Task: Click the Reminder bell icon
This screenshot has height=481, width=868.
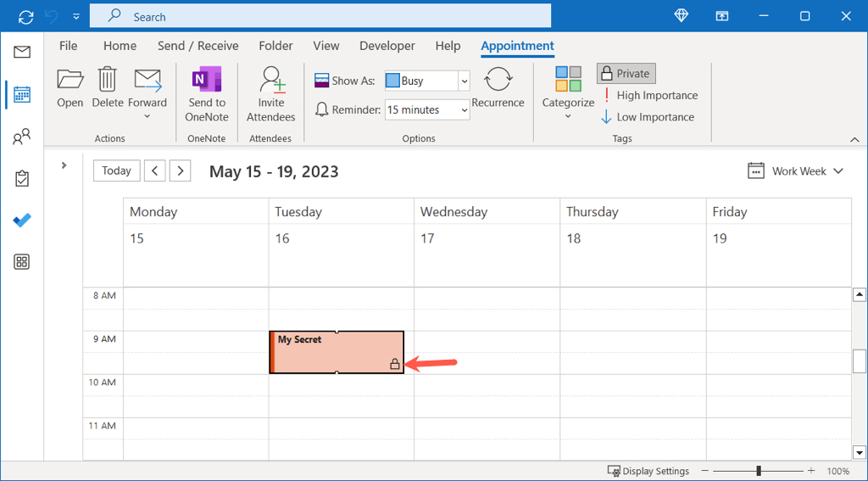Action: coord(321,109)
